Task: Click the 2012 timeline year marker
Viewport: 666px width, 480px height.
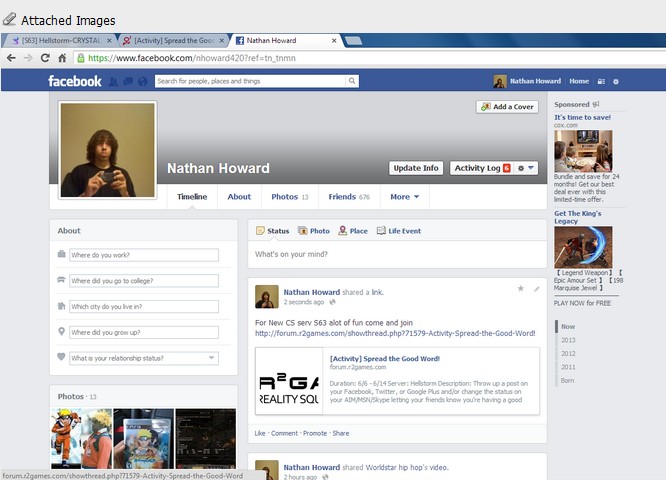Action: click(568, 353)
